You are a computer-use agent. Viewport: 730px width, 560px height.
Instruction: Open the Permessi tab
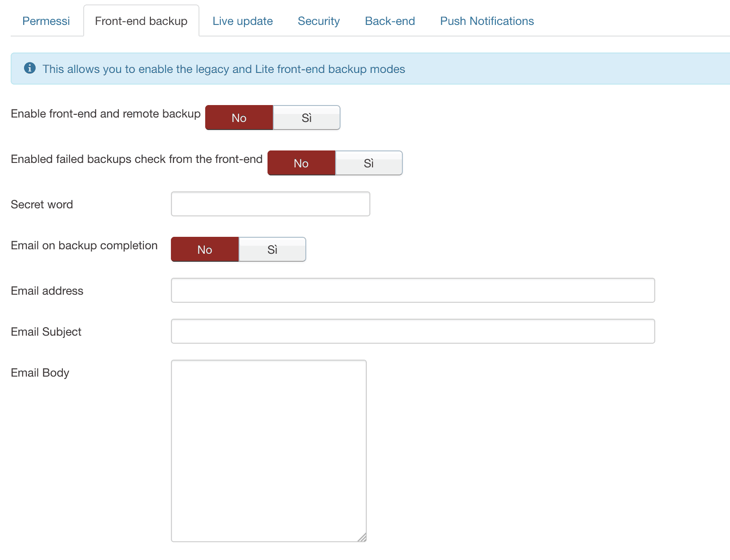pyautogui.click(x=46, y=21)
